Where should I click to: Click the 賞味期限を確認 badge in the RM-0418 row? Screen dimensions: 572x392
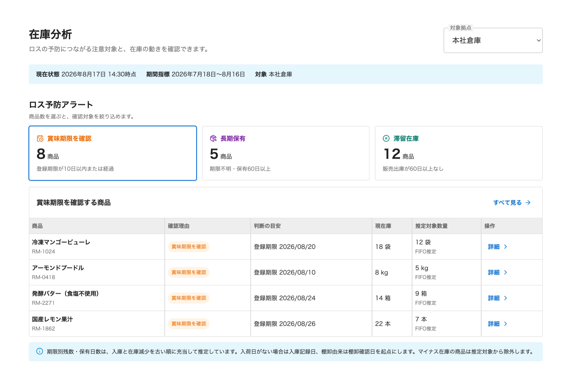tap(189, 272)
